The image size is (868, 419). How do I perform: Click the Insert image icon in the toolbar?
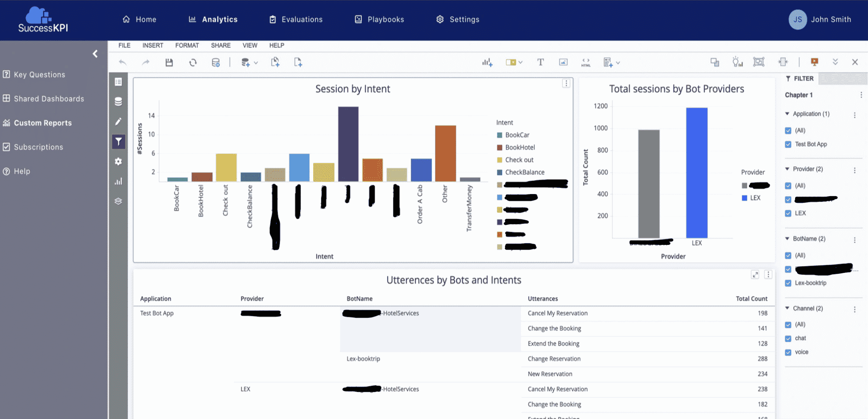click(x=564, y=62)
